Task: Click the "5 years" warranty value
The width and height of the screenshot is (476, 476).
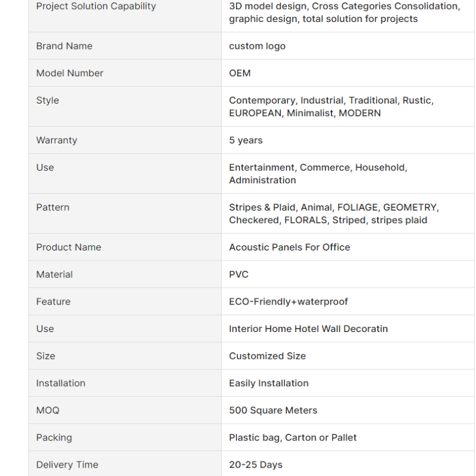Action: [x=246, y=140]
